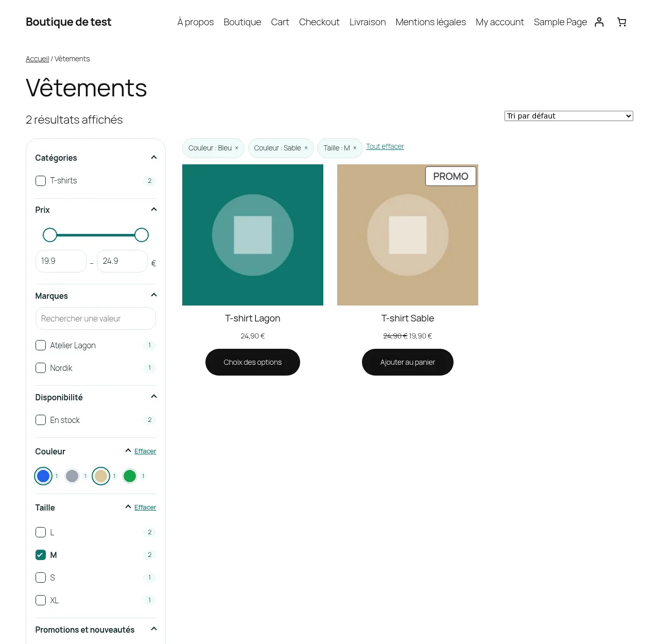
Task: Open the Tri par défaut sort dropdown
Action: point(569,116)
